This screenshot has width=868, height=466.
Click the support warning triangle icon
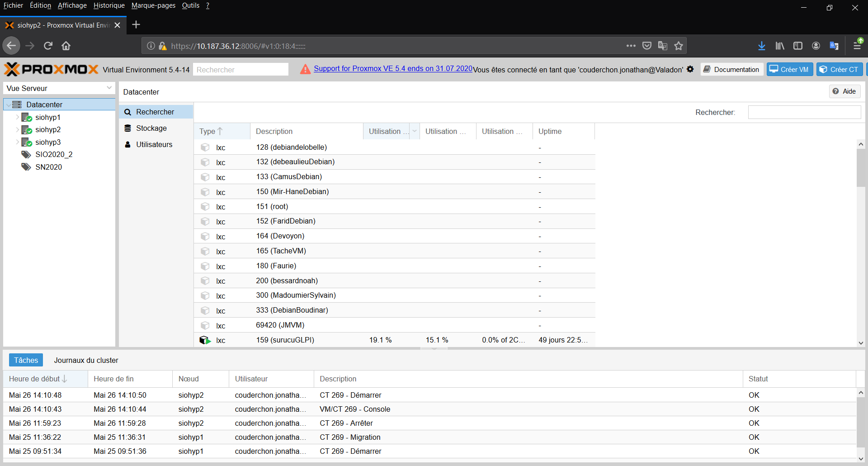click(x=306, y=69)
